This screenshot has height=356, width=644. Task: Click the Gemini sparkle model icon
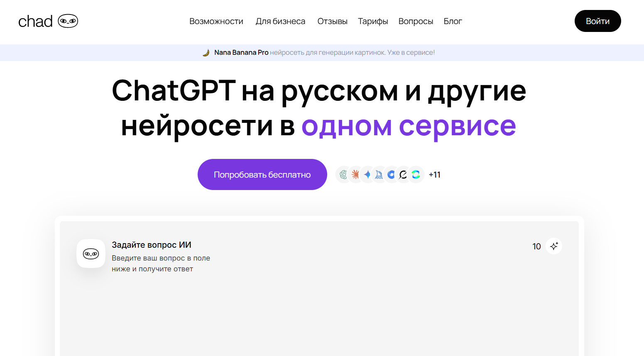tap(367, 175)
